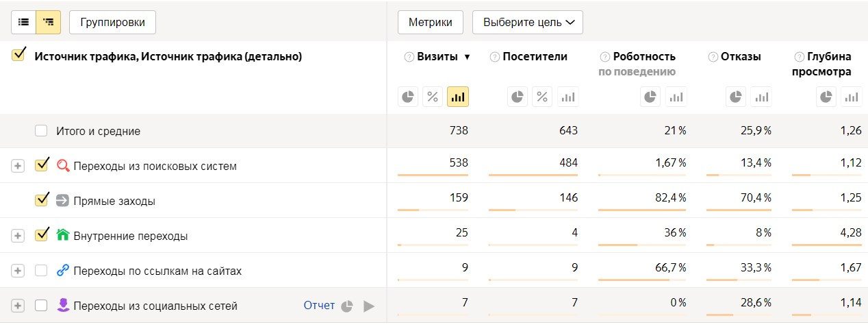Click the 82,4% Роботность bar for Прямые заходы
This screenshot has height=329, width=868.
(641, 210)
